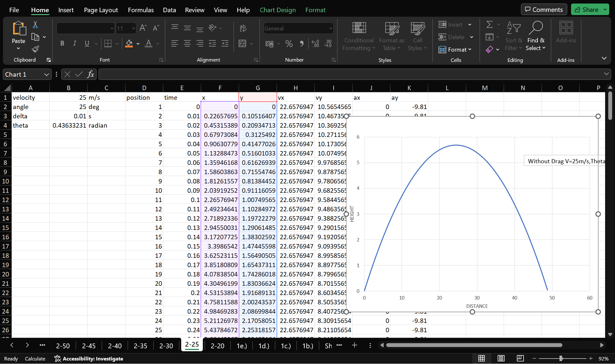Click the Add new sheet plus icon

[x=354, y=345]
